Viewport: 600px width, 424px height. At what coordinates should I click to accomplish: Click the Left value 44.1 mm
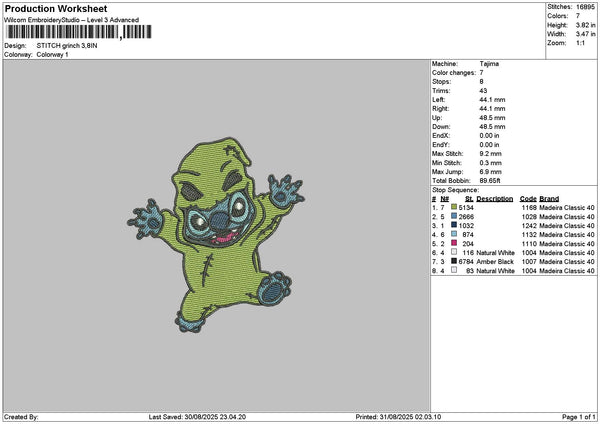(x=492, y=100)
